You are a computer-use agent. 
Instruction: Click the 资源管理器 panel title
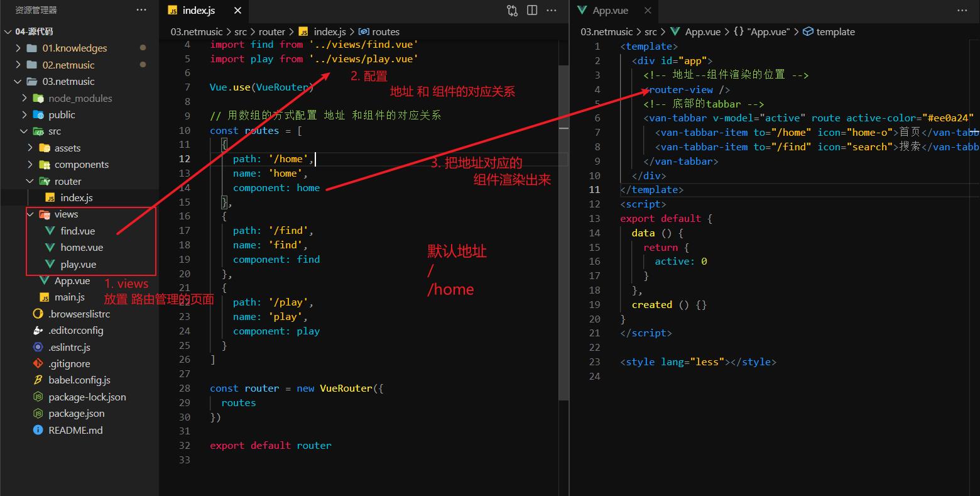[x=36, y=10]
